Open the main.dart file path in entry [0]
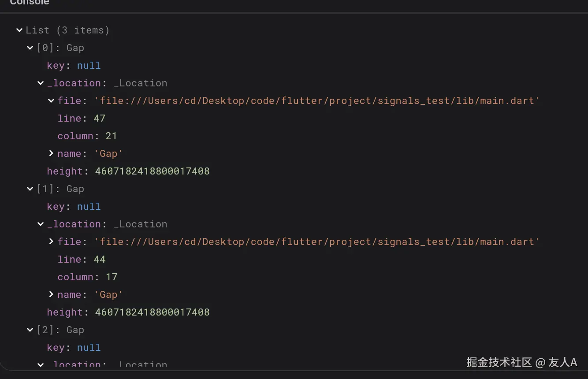 pyautogui.click(x=317, y=101)
